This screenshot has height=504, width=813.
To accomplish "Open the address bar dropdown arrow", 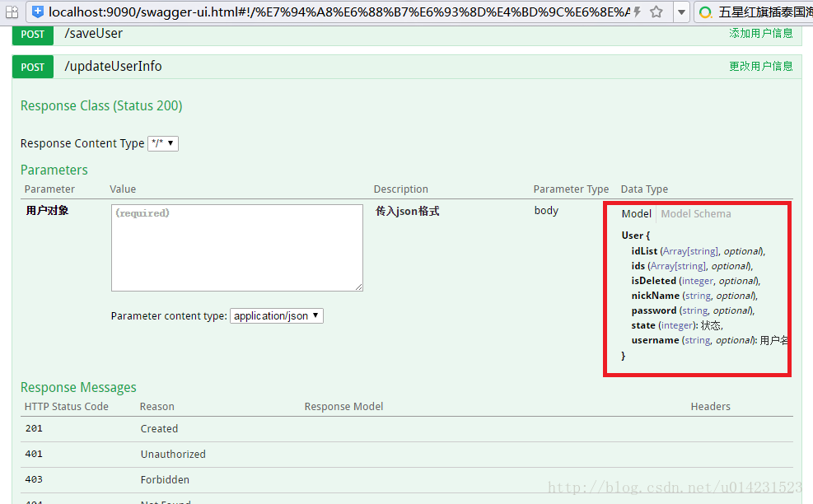I will tap(681, 12).
